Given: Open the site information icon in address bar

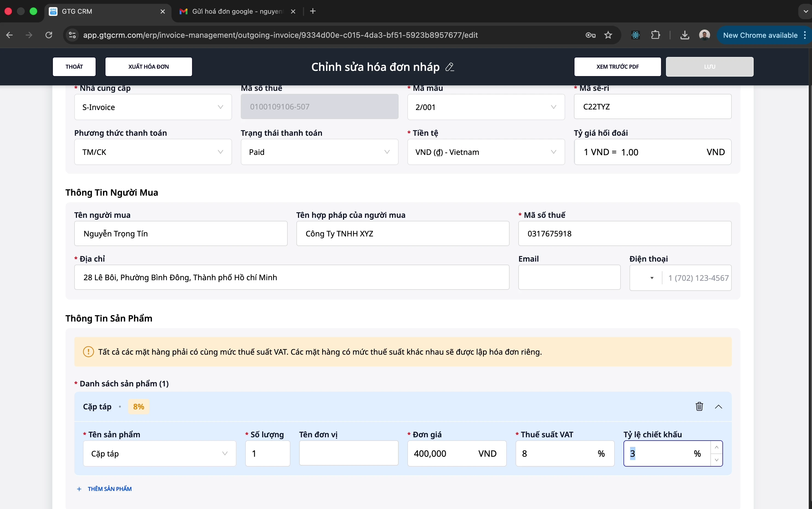Looking at the screenshot, I should (72, 35).
